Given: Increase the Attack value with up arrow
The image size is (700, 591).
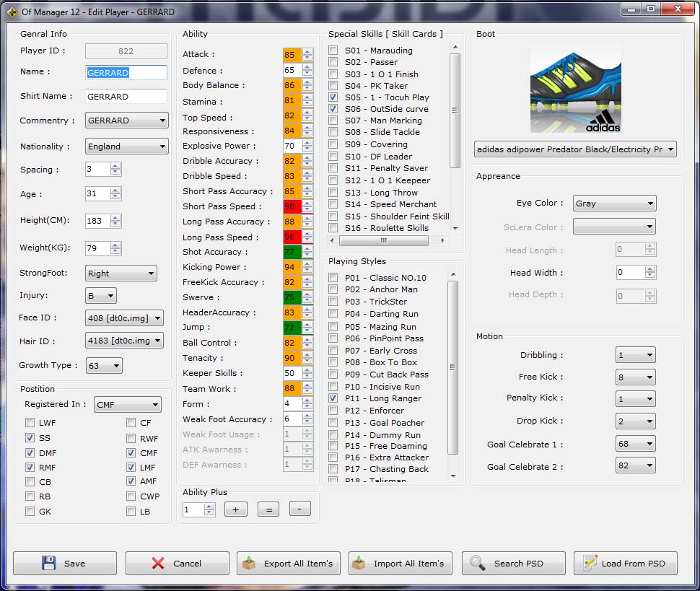Looking at the screenshot, I should pyautogui.click(x=308, y=51).
